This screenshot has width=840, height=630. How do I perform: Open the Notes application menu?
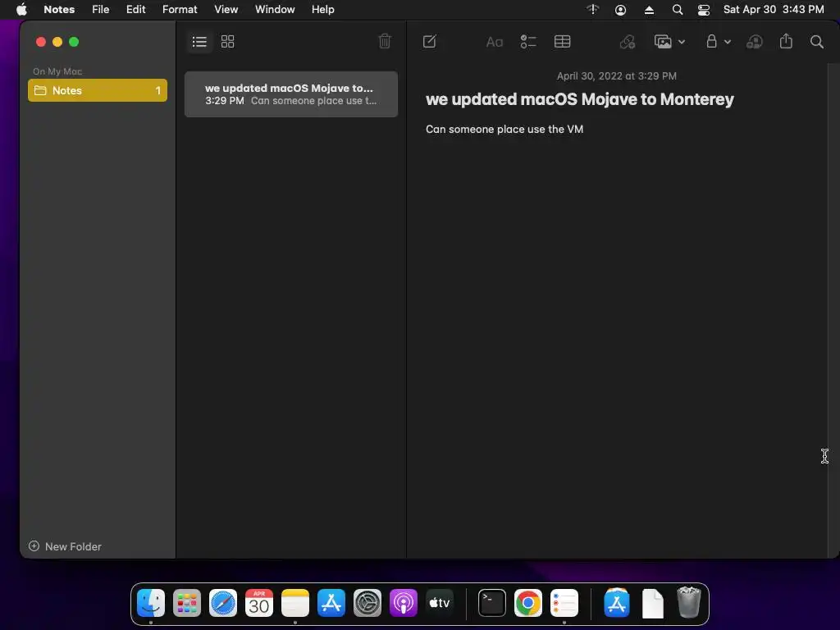[59, 9]
